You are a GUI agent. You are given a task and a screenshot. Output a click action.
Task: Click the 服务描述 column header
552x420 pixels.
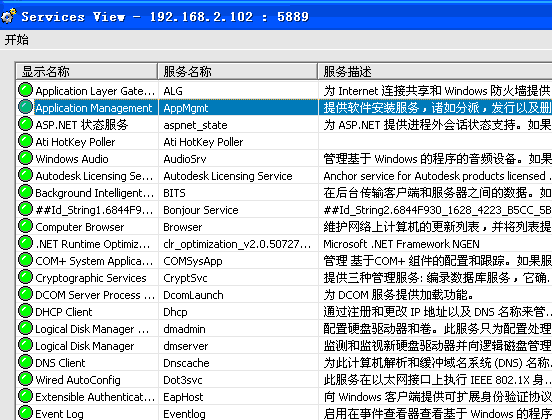tap(435, 71)
